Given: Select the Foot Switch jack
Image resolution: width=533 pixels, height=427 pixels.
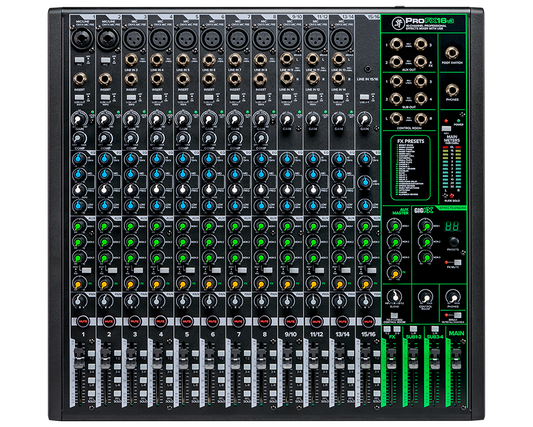Looking at the screenshot, I should pos(452,53).
